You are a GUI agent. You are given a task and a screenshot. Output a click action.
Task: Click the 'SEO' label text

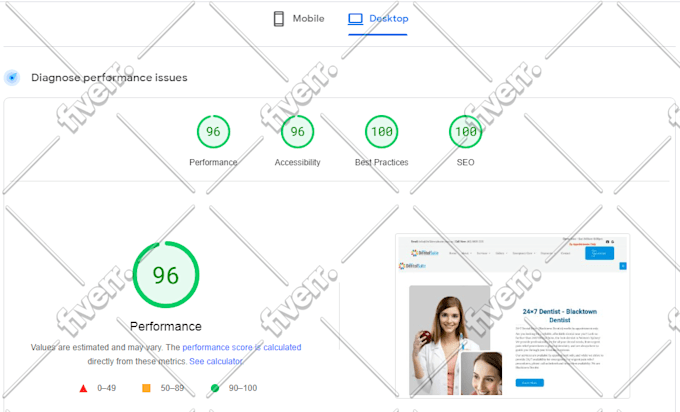tap(465, 162)
